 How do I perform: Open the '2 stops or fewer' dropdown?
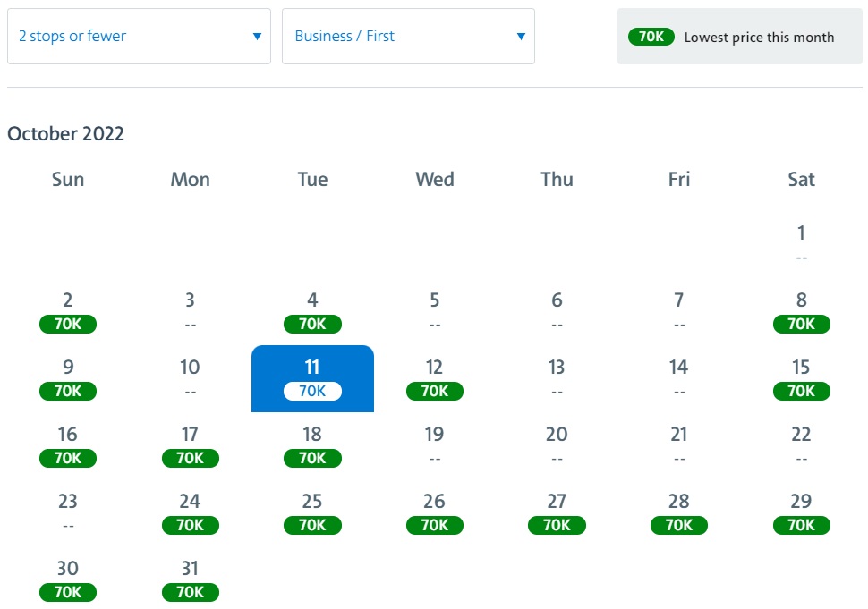pos(139,36)
